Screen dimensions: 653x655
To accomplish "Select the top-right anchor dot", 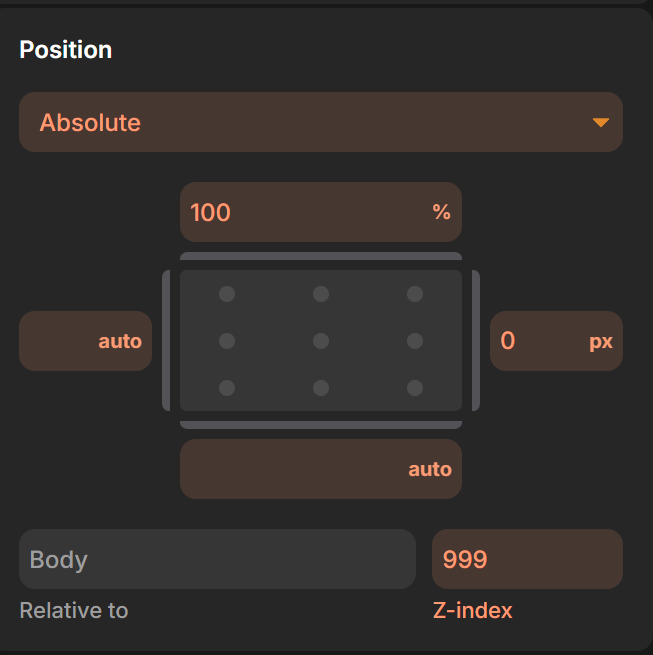I will (415, 294).
